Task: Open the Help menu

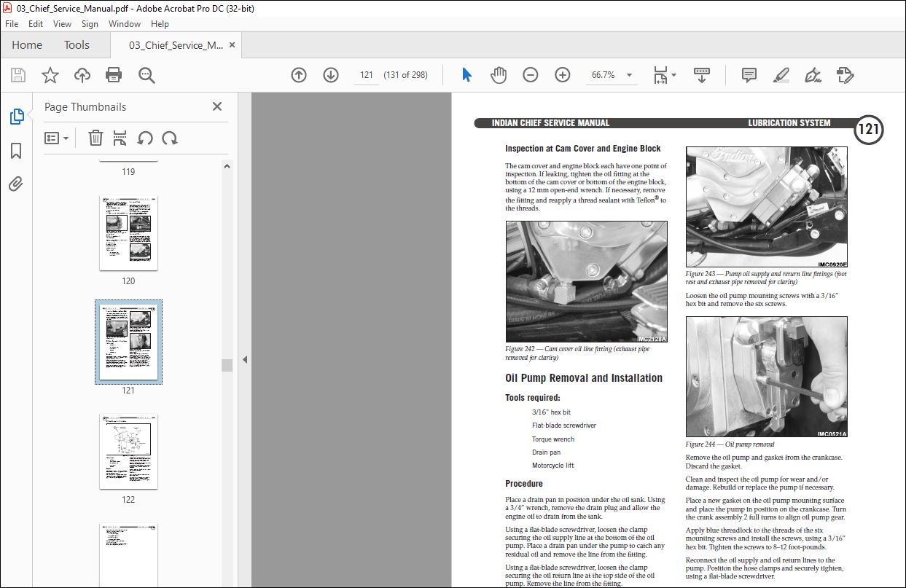Action: (x=160, y=24)
